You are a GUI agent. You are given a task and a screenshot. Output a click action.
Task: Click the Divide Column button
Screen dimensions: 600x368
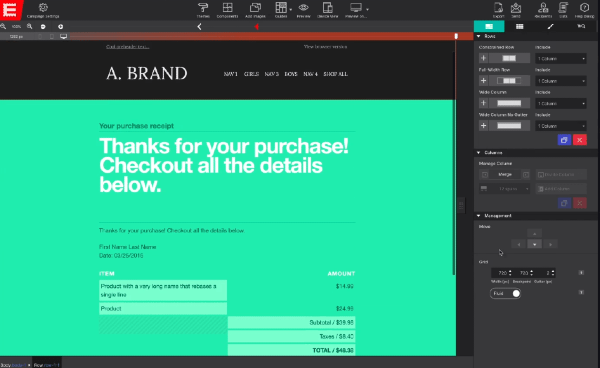point(561,174)
